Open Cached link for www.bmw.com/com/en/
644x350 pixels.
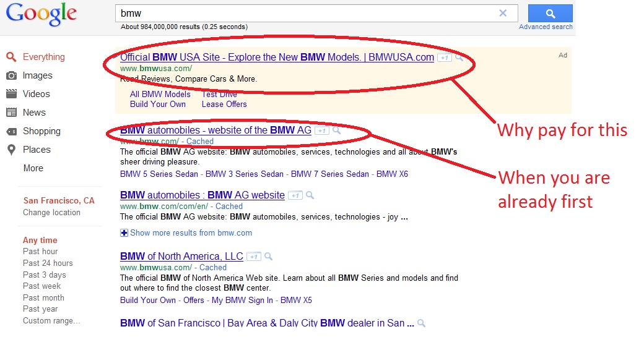coord(229,206)
